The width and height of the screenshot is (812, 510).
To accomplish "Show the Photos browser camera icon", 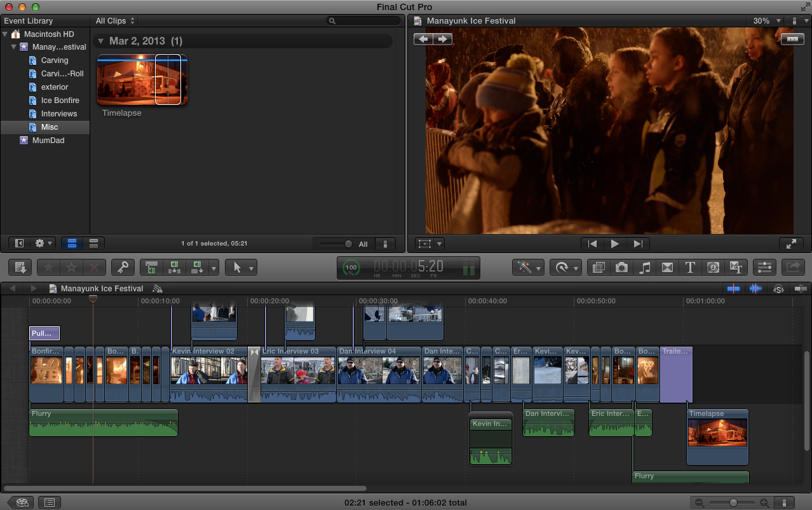I will 621,268.
